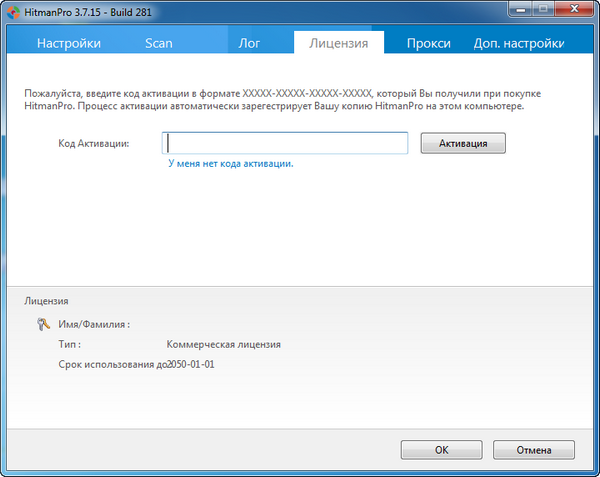Open the Прокси tab
The image size is (600, 477).
point(428,43)
